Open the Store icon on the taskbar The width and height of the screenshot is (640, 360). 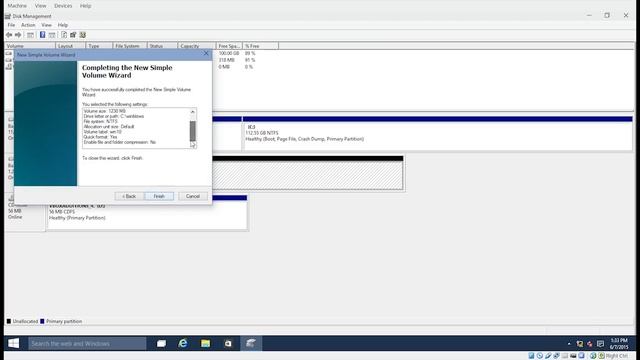coord(228,344)
